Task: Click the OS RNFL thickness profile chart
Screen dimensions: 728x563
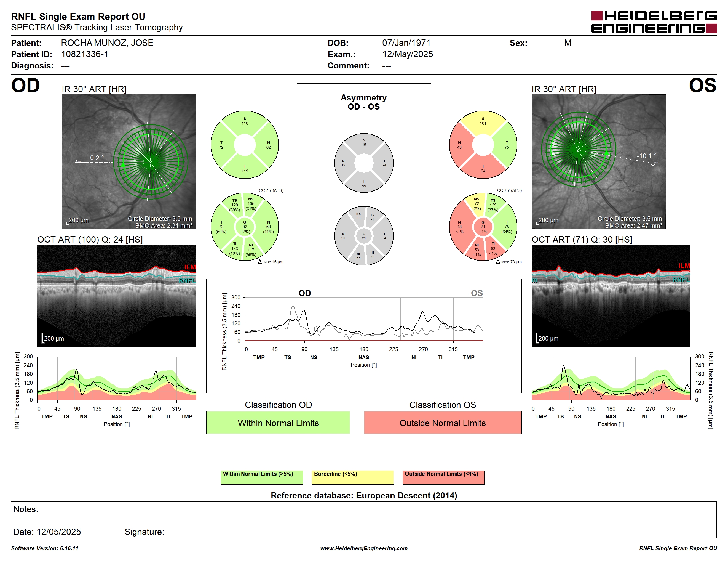Action: point(611,378)
